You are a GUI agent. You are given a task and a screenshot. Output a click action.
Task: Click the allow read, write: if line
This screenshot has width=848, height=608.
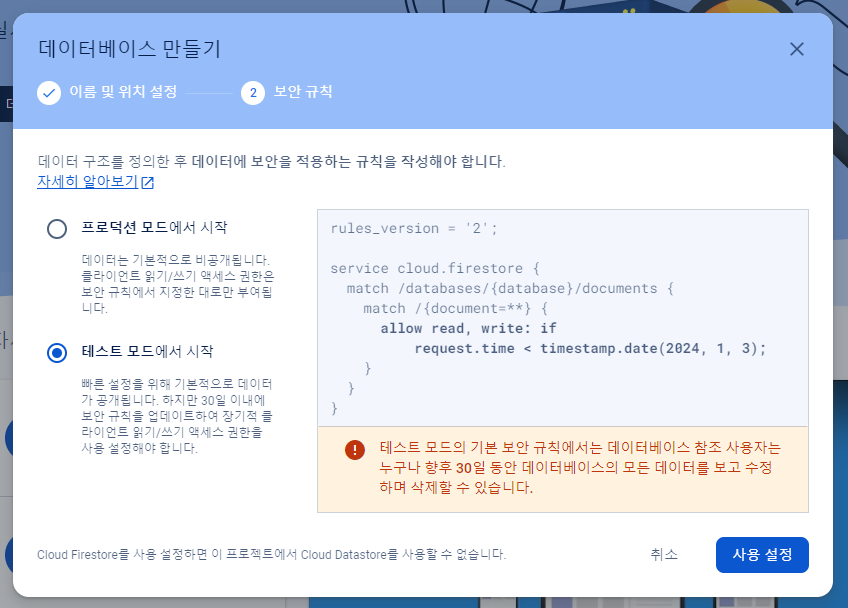pyautogui.click(x=468, y=328)
